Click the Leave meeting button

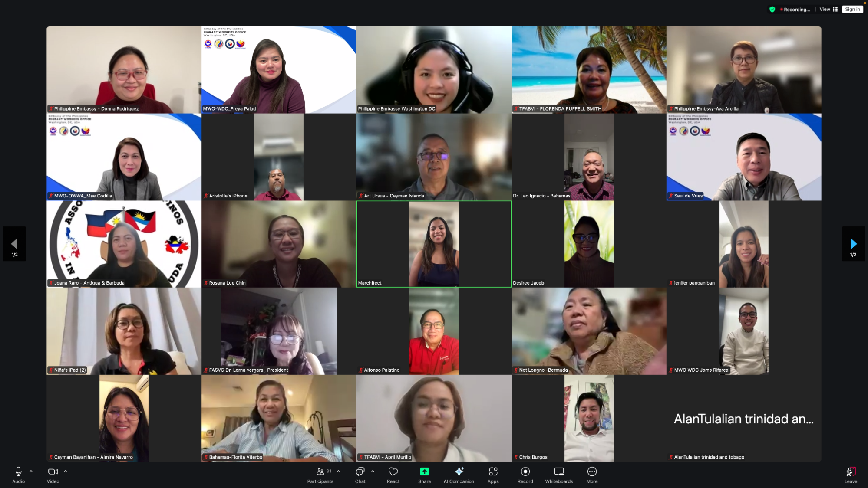851,471
